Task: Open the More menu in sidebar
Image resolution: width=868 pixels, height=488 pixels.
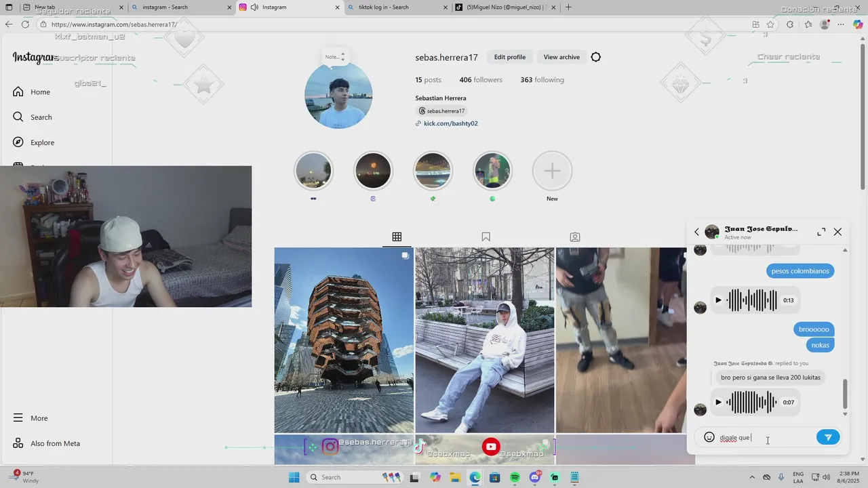Action: [31, 418]
